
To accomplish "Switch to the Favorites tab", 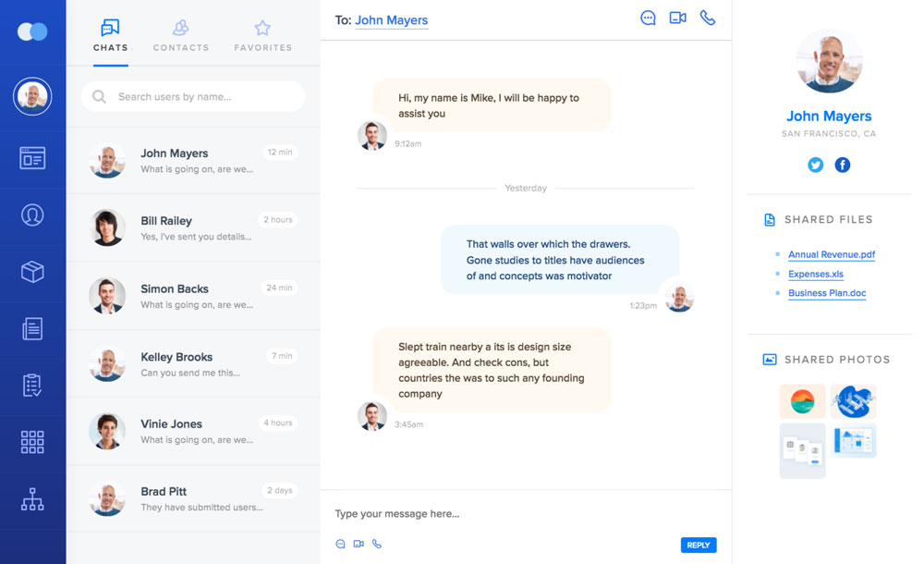I will (x=262, y=35).
